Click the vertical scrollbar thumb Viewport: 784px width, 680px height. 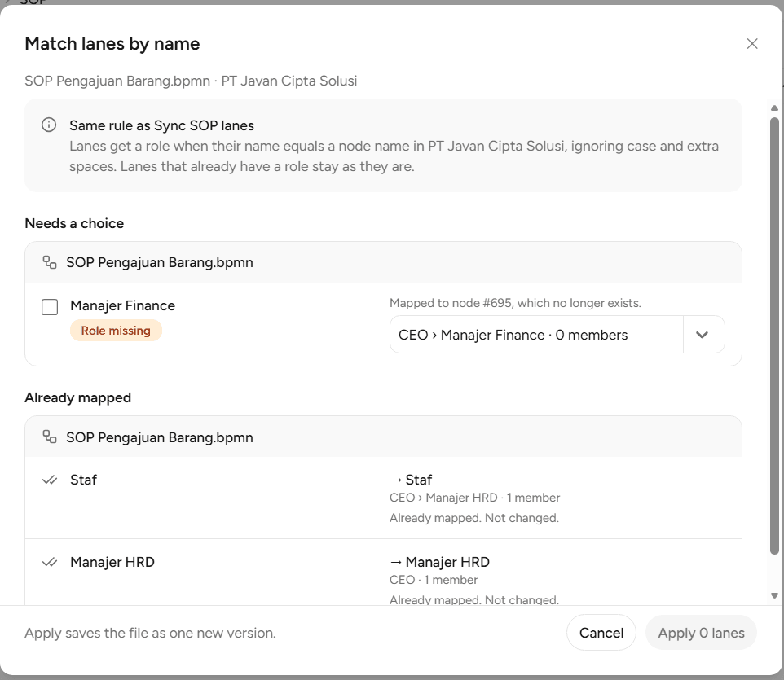click(x=774, y=336)
